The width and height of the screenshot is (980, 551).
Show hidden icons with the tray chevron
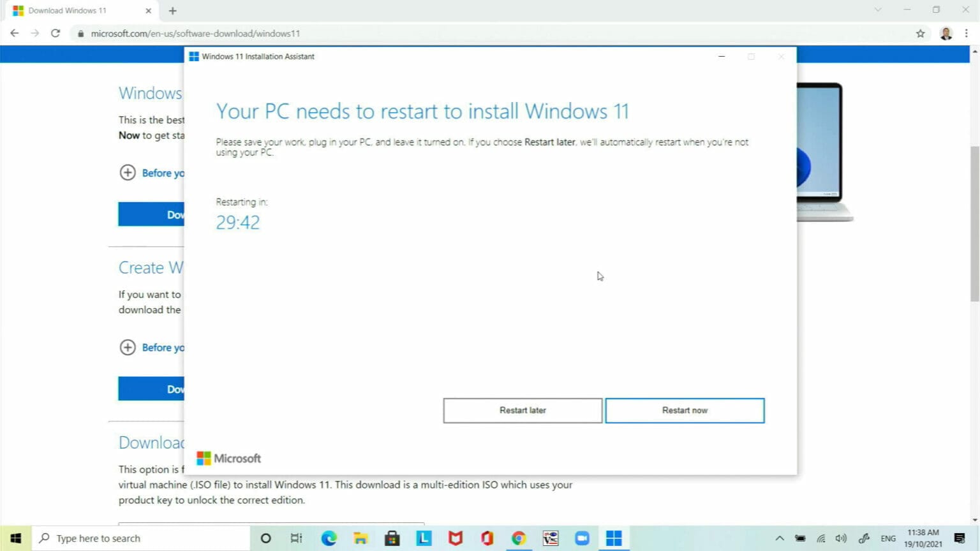(780, 538)
